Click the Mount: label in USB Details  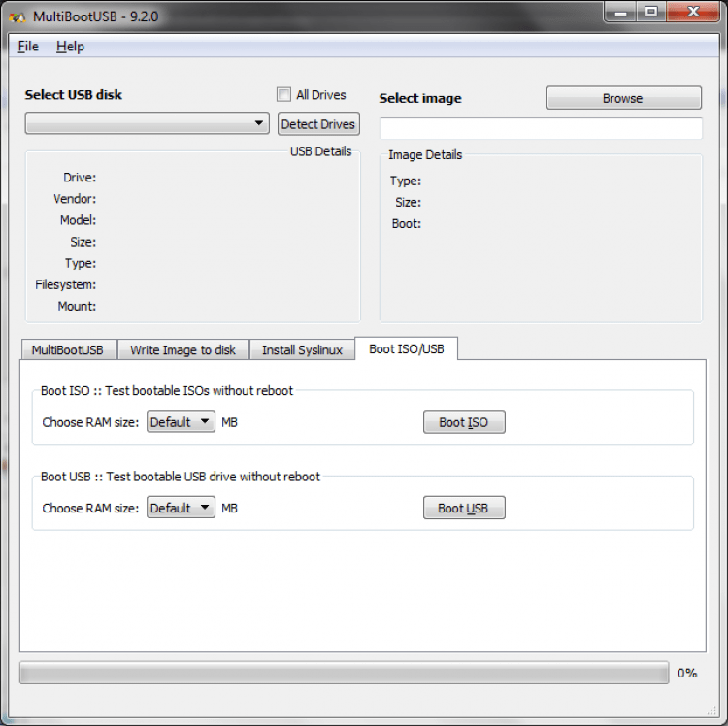click(77, 306)
